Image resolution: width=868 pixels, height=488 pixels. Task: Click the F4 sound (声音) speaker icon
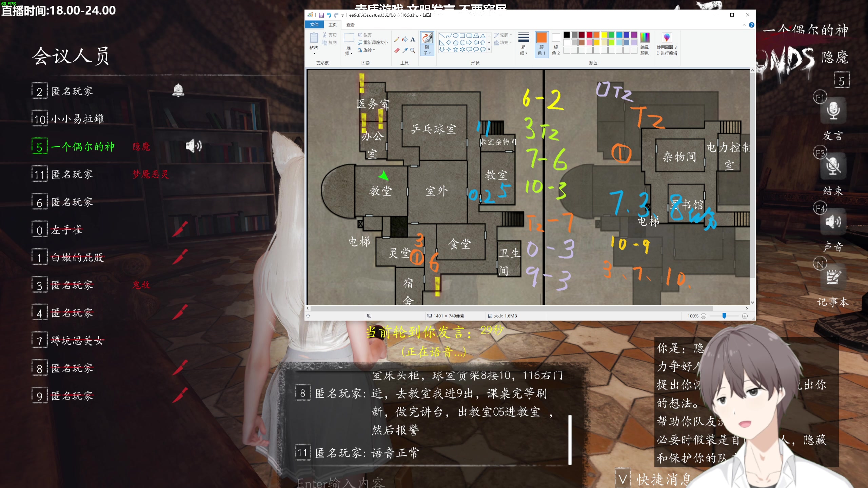833,222
